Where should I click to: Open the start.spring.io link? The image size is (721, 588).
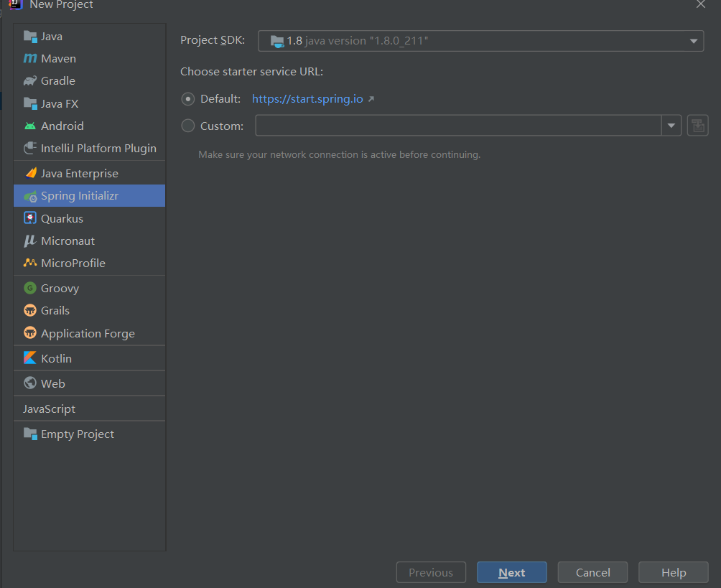tap(307, 99)
